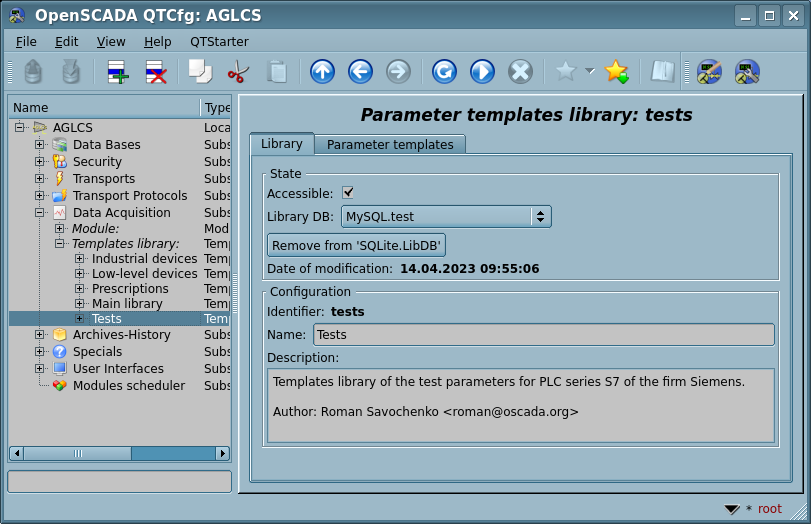Viewport: 811px width, 524px height.
Task: Switch to the Parameter templates tab
Action: point(390,145)
